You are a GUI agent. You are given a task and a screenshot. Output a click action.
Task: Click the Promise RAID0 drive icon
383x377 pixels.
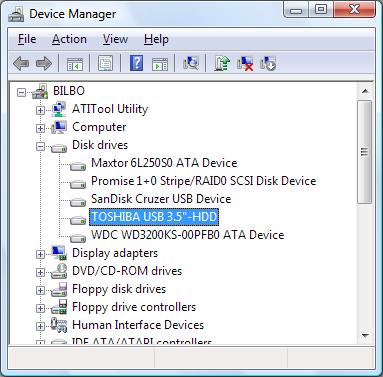[78, 183]
